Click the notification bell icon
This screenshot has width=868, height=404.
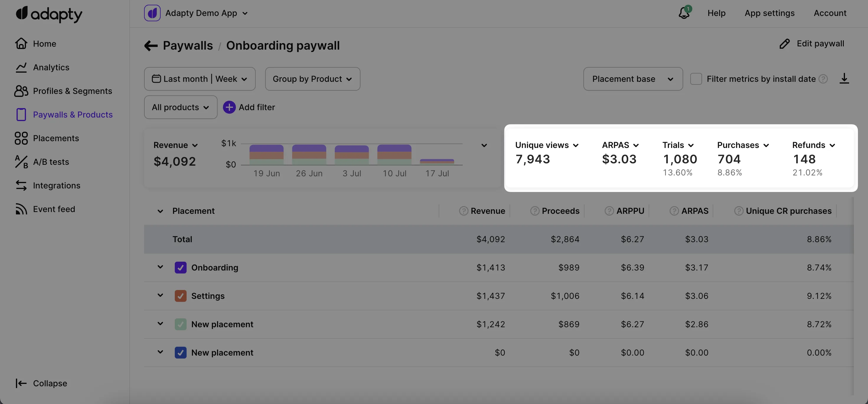click(684, 13)
